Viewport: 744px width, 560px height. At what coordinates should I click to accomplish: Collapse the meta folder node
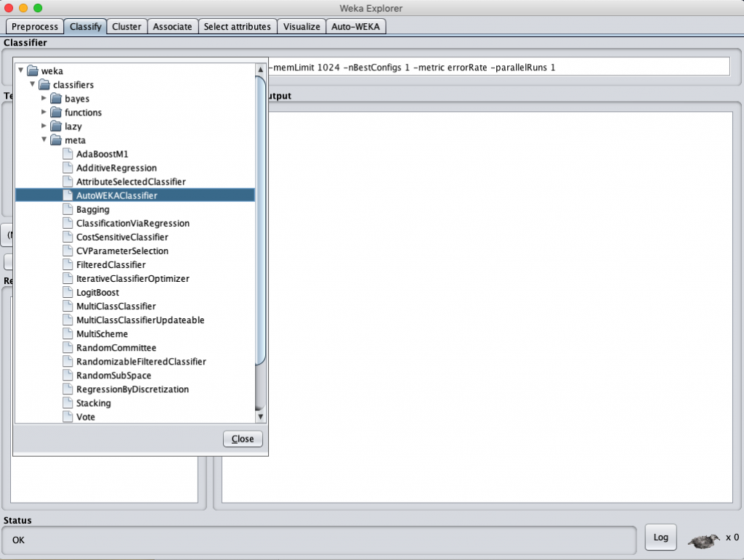click(x=44, y=139)
